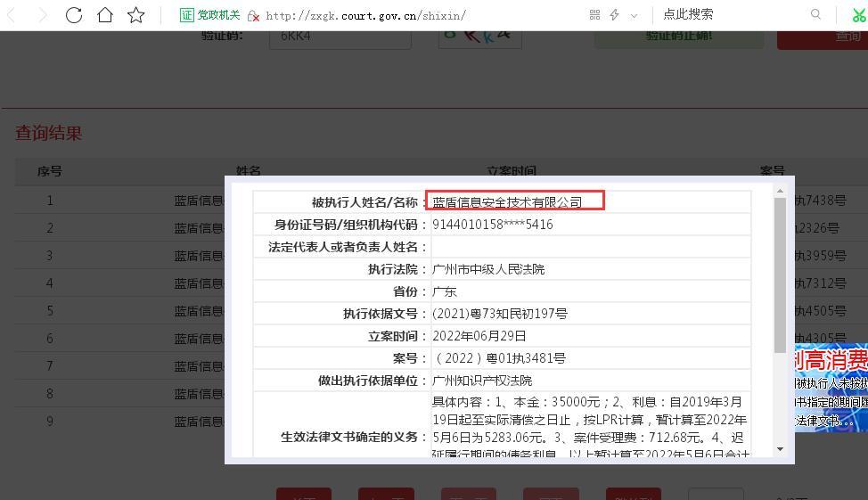Click the magnifier search icon

click(x=815, y=14)
